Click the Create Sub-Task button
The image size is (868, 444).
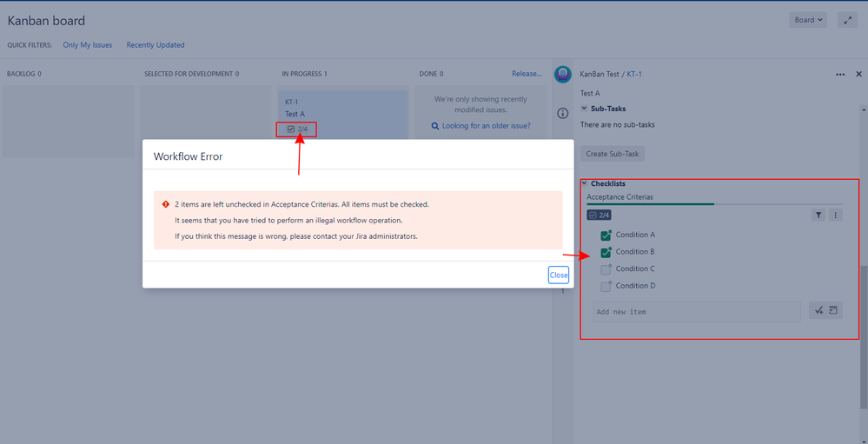click(613, 154)
